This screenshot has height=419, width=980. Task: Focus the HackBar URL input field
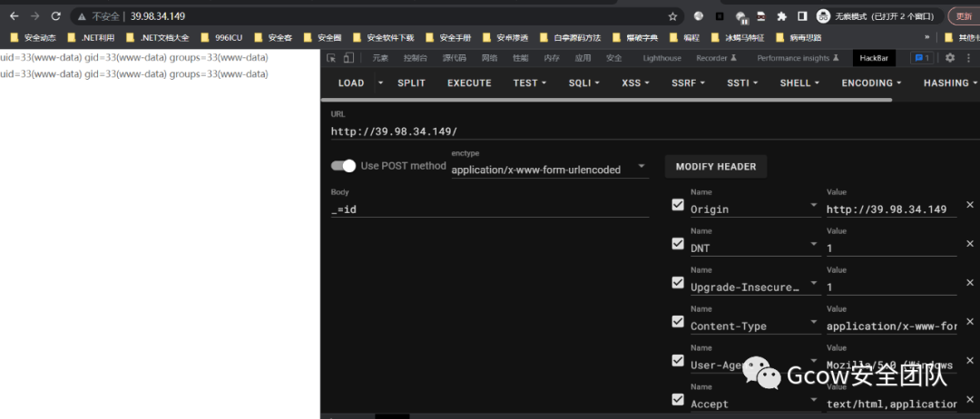coord(655,132)
